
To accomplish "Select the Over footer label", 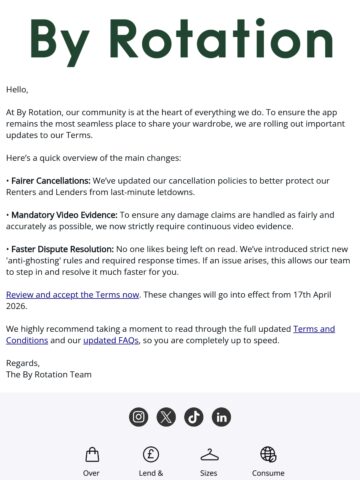I will click(91, 473).
